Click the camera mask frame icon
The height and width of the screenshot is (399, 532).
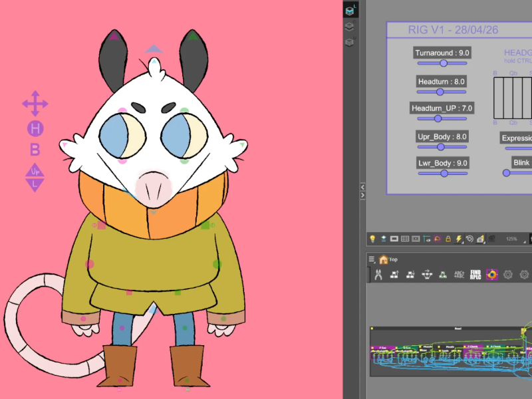(x=416, y=239)
